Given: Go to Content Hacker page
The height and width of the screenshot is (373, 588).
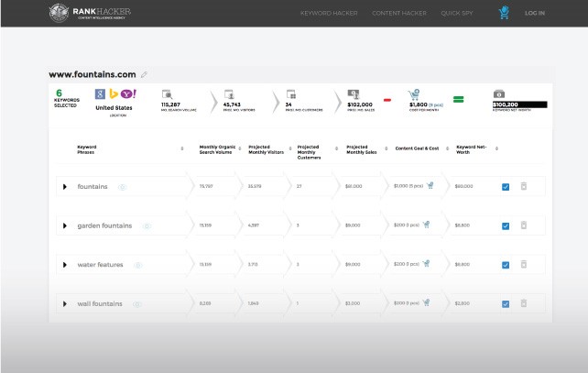Looking at the screenshot, I should (x=399, y=13).
